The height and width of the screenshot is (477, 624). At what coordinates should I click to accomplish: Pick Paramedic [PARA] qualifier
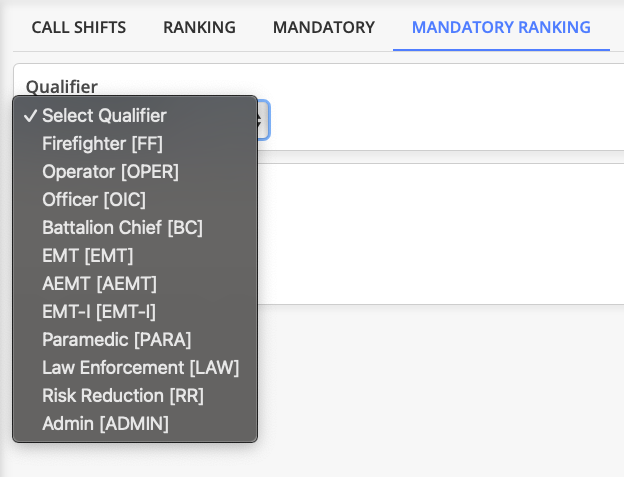(x=116, y=340)
